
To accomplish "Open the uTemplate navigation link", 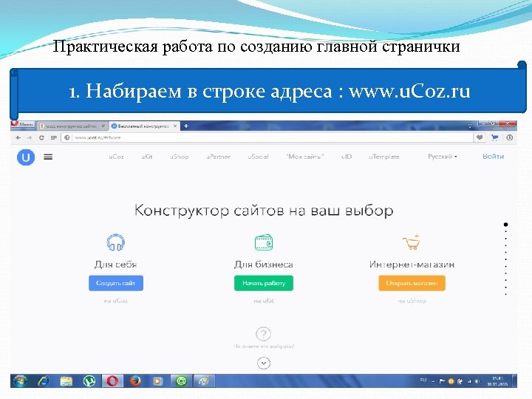I will pyautogui.click(x=384, y=157).
